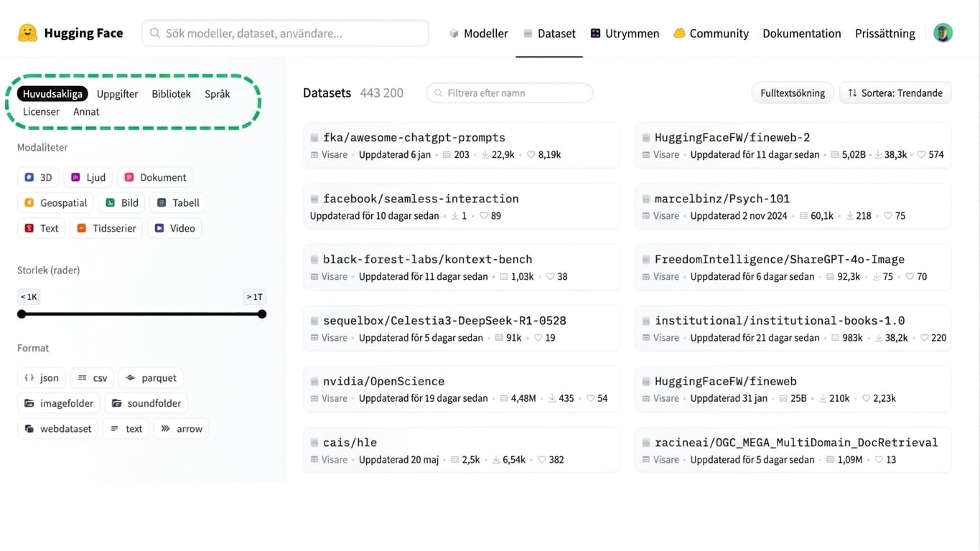Image resolution: width=980 pixels, height=551 pixels.
Task: Click the 8,19k likes count
Action: click(x=544, y=155)
